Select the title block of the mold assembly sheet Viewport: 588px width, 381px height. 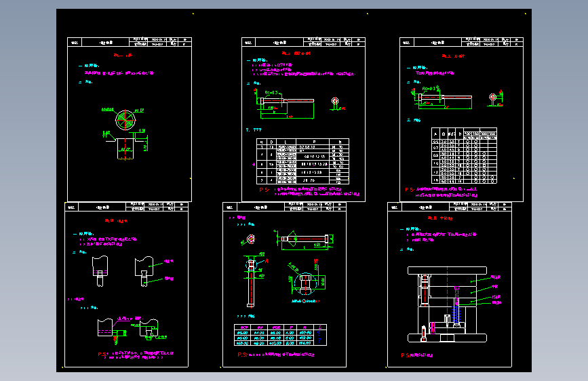[449, 207]
